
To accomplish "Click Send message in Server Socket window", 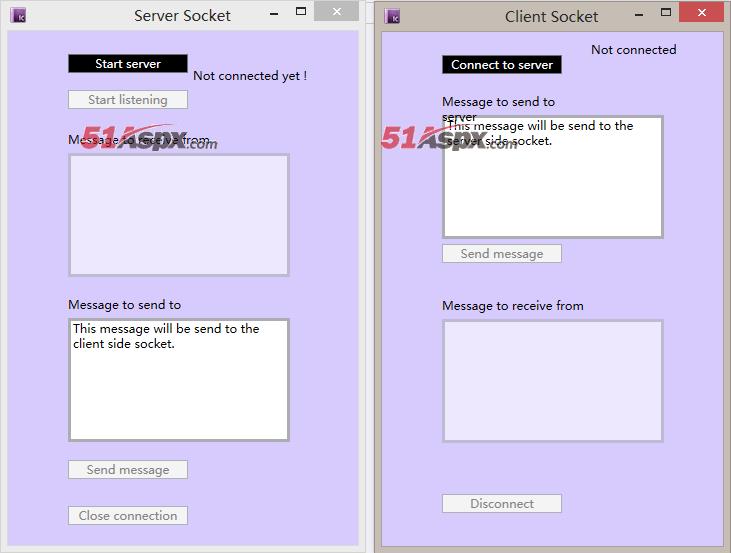I will (x=128, y=470).
